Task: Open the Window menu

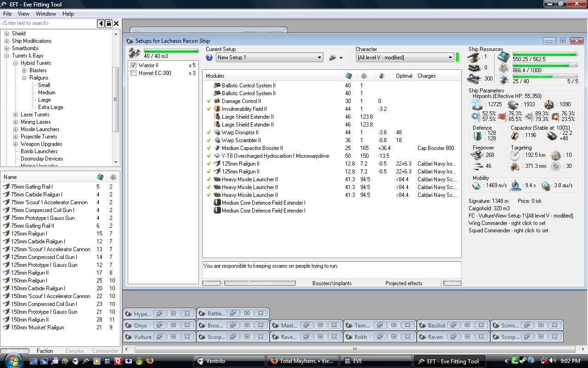Action: (46, 14)
